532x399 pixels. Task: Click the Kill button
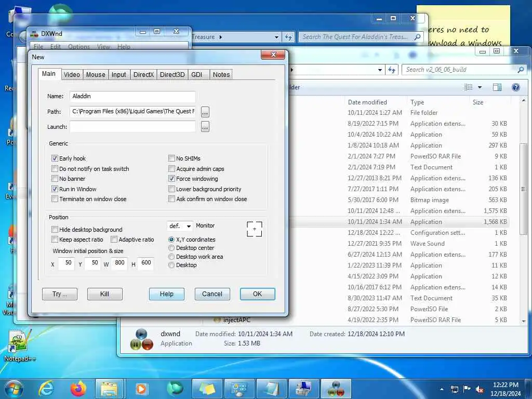pos(104,294)
